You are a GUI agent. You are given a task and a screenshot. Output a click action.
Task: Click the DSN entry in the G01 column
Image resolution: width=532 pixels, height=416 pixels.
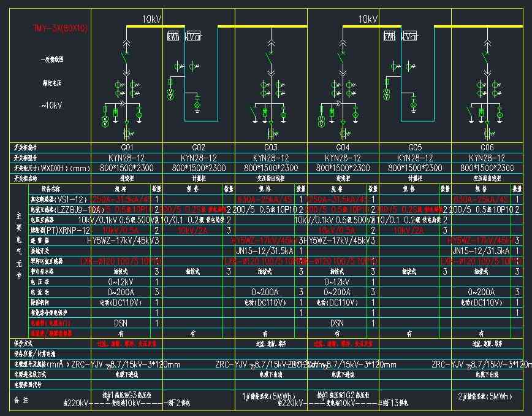[121, 323]
